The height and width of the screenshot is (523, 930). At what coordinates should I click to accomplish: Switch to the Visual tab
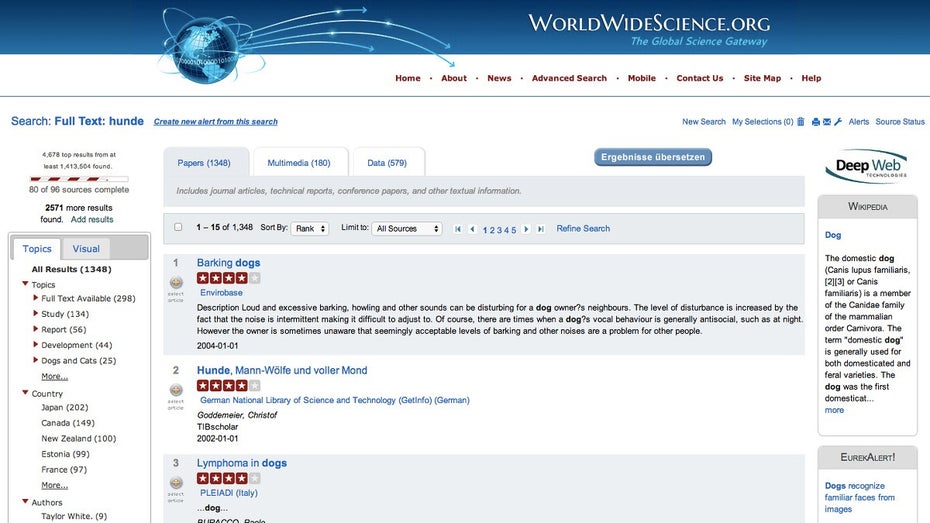pos(86,249)
